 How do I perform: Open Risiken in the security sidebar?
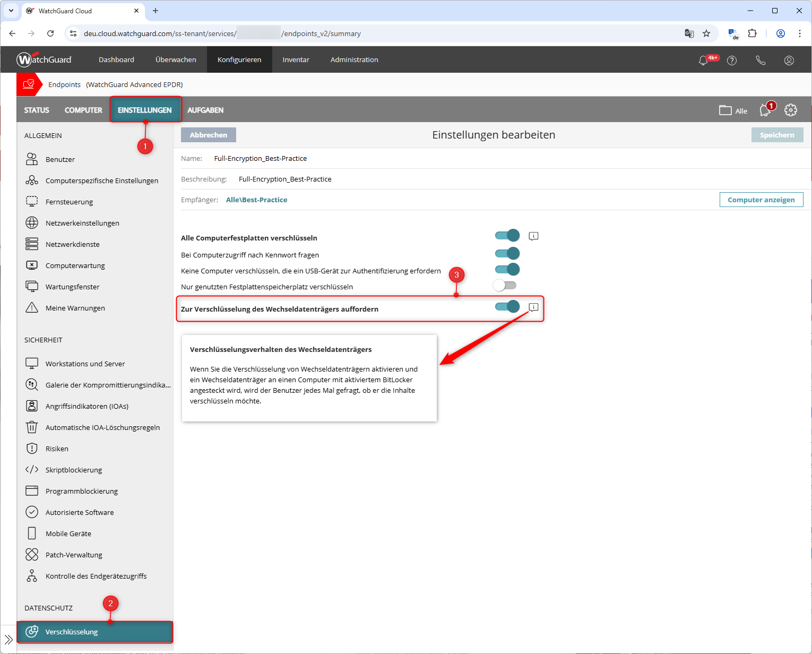pos(57,449)
